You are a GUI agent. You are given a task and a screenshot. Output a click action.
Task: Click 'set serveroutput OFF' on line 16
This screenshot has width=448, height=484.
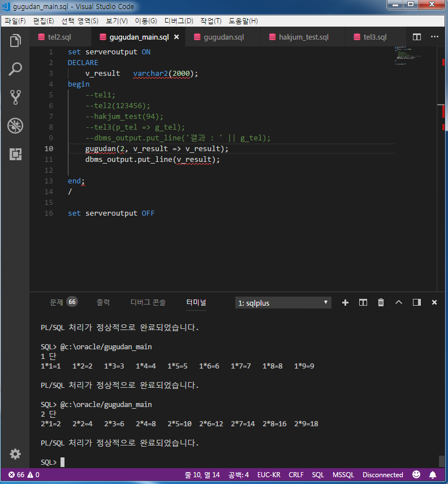pos(111,213)
